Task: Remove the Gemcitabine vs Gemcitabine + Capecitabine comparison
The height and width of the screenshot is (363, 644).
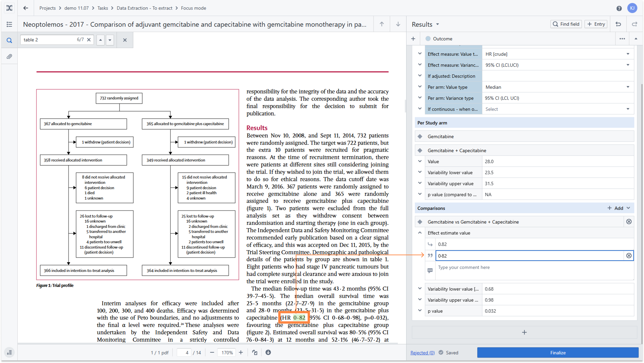Action: pyautogui.click(x=629, y=222)
